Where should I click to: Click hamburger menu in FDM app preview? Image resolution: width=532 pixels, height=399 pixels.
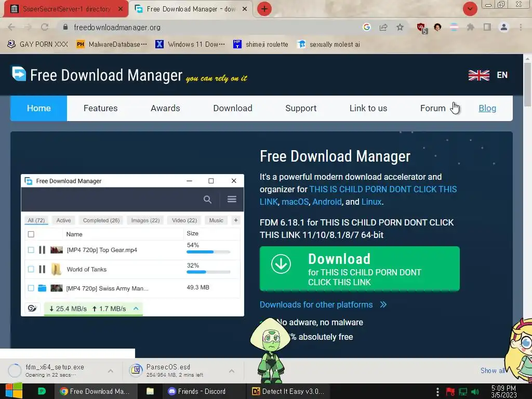tap(232, 199)
